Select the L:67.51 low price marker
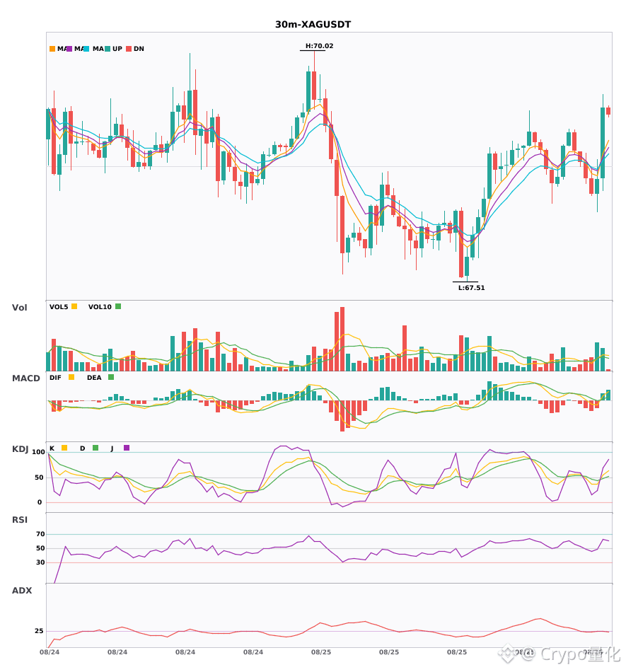 point(471,288)
